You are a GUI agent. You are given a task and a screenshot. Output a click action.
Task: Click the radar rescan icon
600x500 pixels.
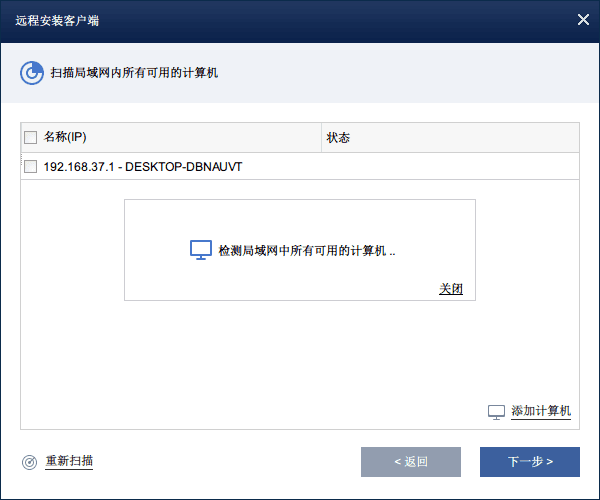coord(29,462)
